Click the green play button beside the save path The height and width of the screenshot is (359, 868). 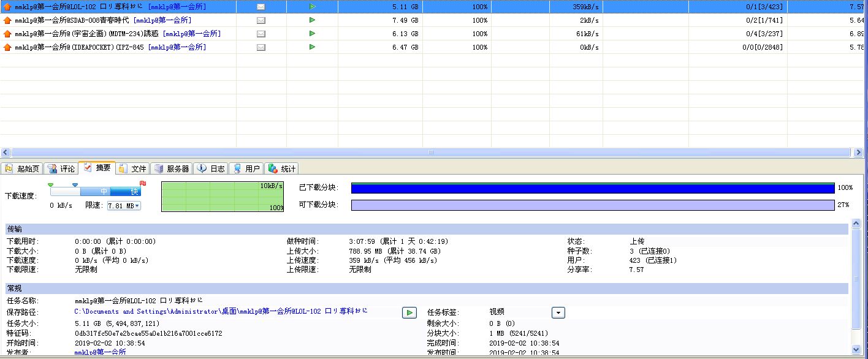(x=409, y=313)
